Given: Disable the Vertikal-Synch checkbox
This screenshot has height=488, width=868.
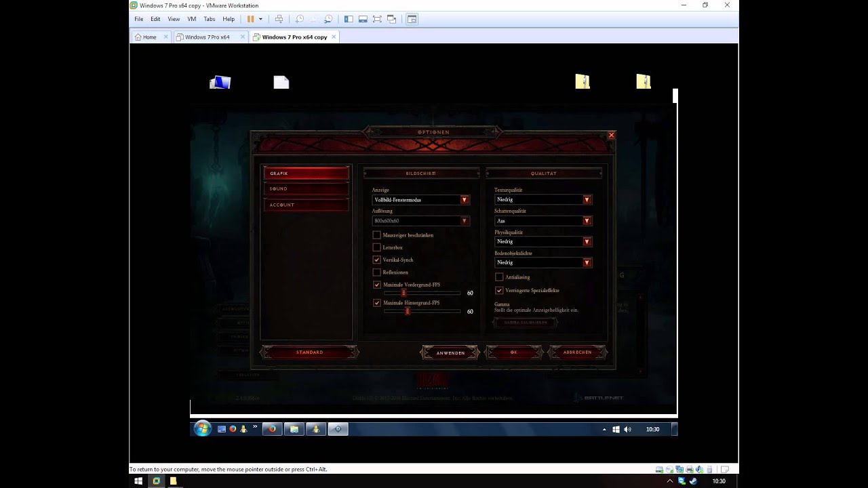Looking at the screenshot, I should (377, 260).
